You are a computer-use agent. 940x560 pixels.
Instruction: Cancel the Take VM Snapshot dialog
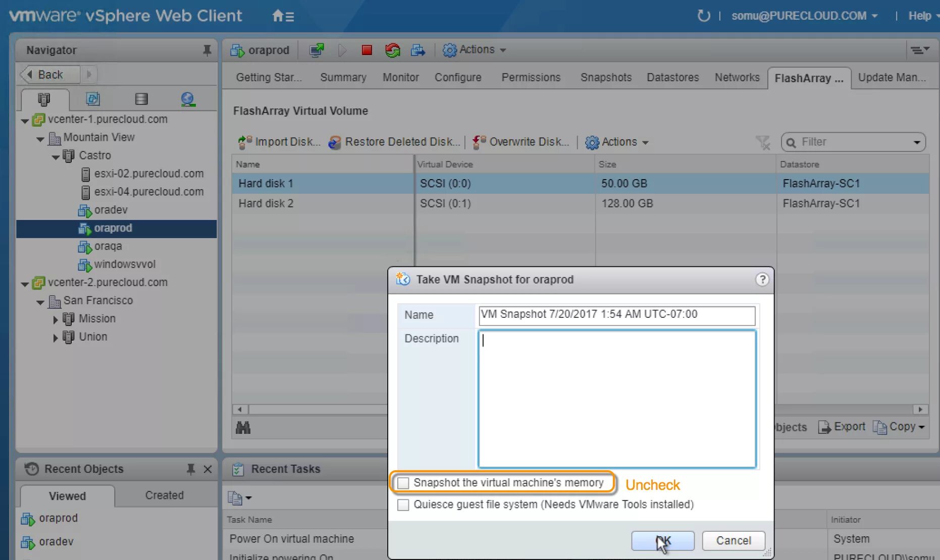[x=734, y=541]
